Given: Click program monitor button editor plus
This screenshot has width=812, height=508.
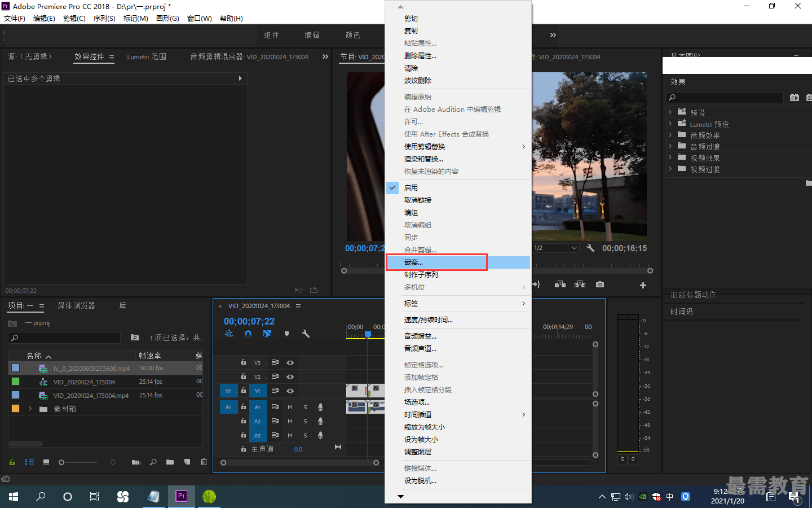Looking at the screenshot, I should (x=643, y=285).
